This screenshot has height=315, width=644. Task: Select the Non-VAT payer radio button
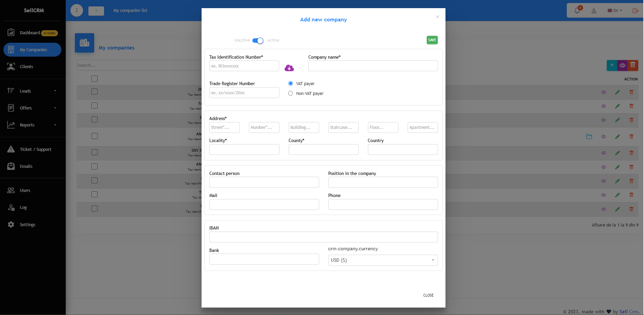[290, 94]
